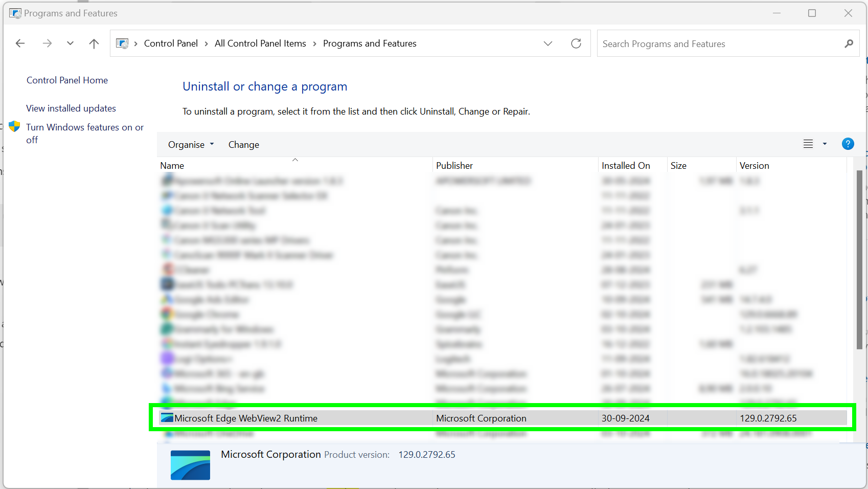The width and height of the screenshot is (868, 489).
Task: Expand chevron after All Control Panel Items
Action: point(314,44)
